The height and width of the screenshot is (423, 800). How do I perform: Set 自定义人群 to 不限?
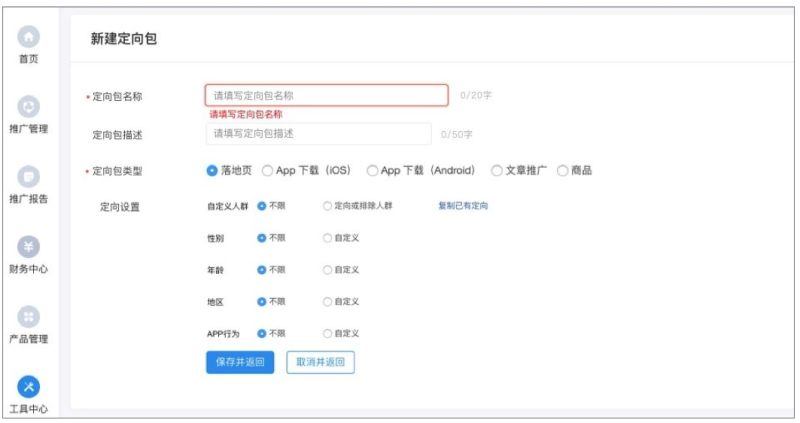point(262,206)
